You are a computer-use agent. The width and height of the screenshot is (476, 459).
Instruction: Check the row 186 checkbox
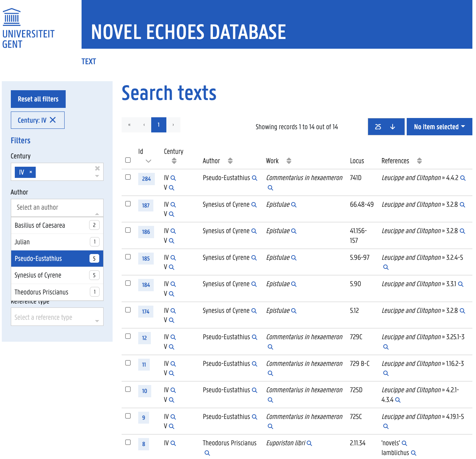128,230
